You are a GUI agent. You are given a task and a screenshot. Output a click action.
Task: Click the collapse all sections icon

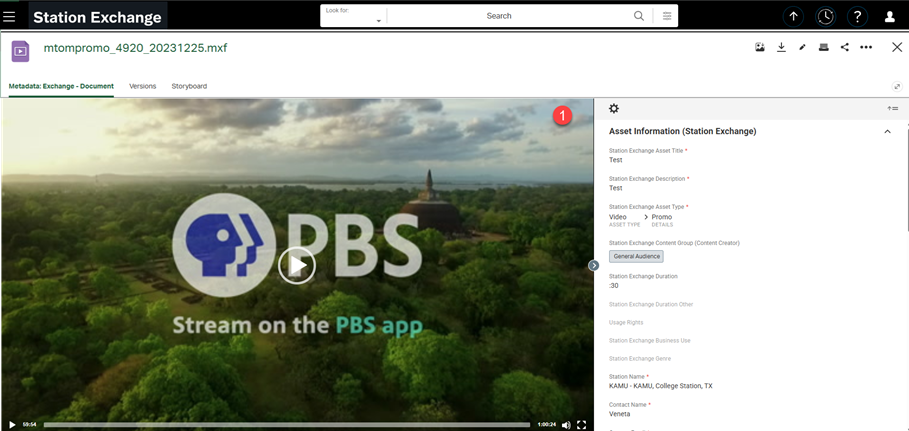892,108
